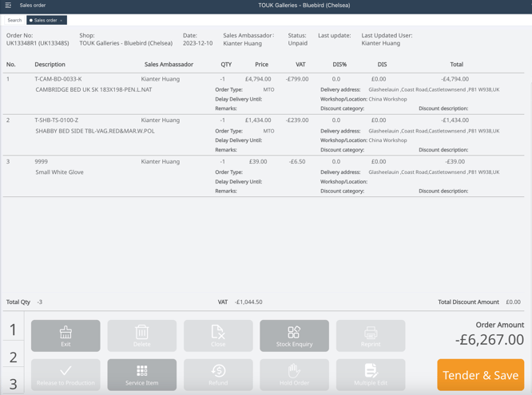Click the Multiple Edit icon button
Screen dimensions: 532x395
click(x=370, y=374)
